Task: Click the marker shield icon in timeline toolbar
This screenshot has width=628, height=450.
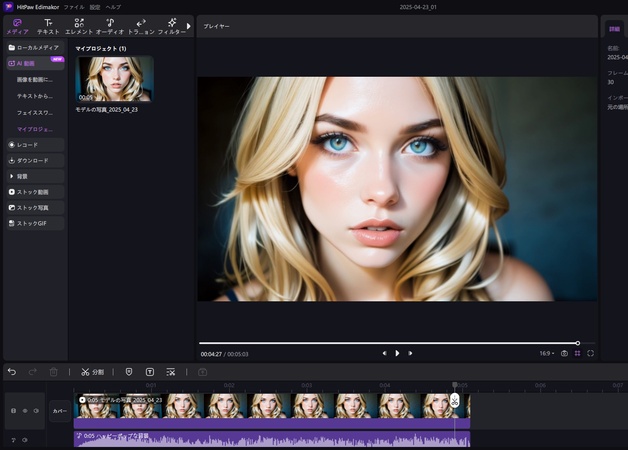Action: [129, 371]
